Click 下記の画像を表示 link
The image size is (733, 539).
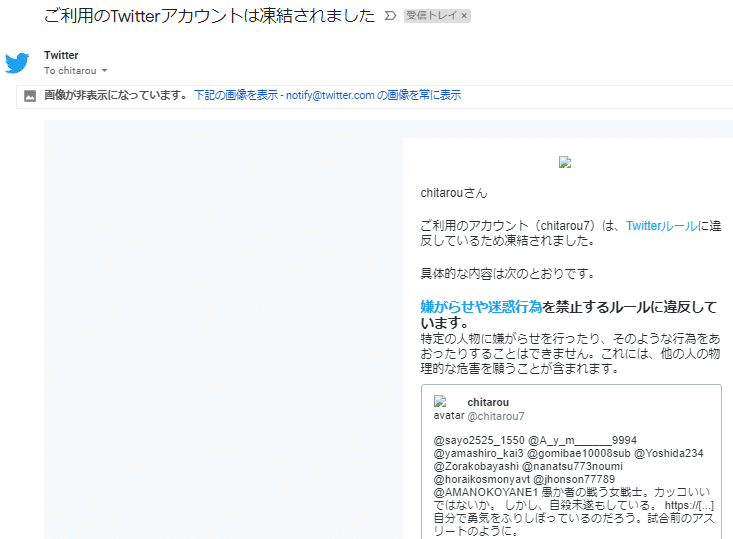tap(236, 95)
